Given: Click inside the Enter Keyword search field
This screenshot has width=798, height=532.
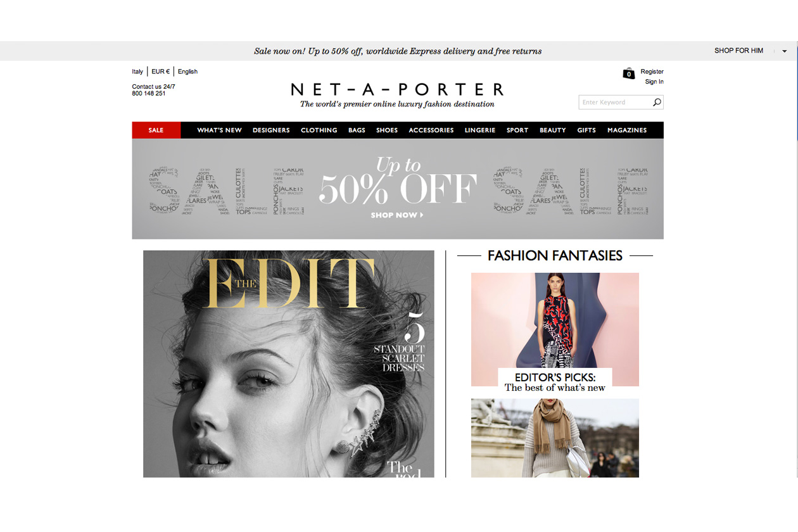Looking at the screenshot, I should (x=615, y=102).
